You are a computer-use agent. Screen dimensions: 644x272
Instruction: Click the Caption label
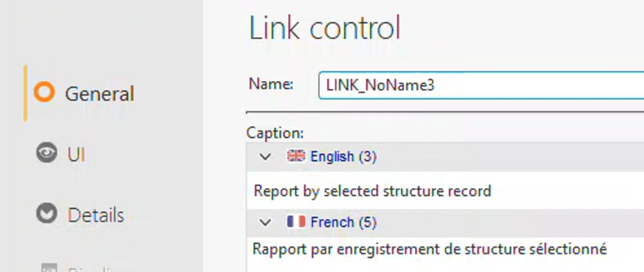tap(275, 133)
